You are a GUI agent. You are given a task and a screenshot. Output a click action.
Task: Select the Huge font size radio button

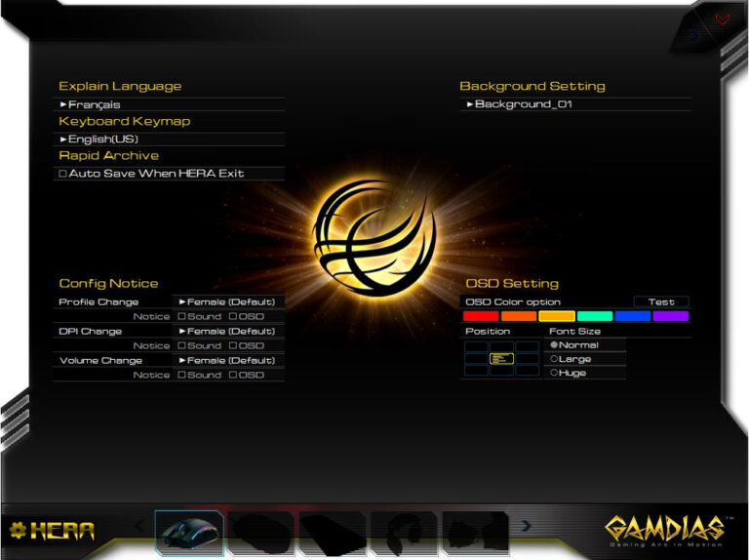(554, 373)
